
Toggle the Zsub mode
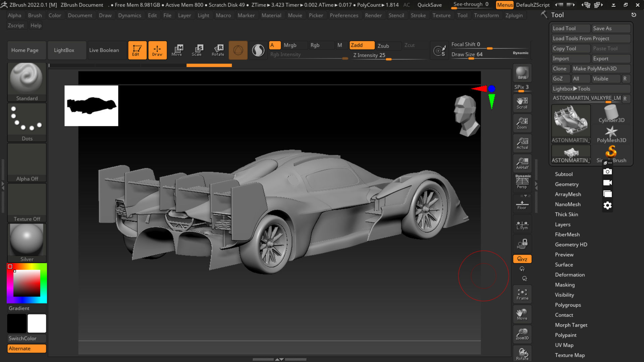389,46
